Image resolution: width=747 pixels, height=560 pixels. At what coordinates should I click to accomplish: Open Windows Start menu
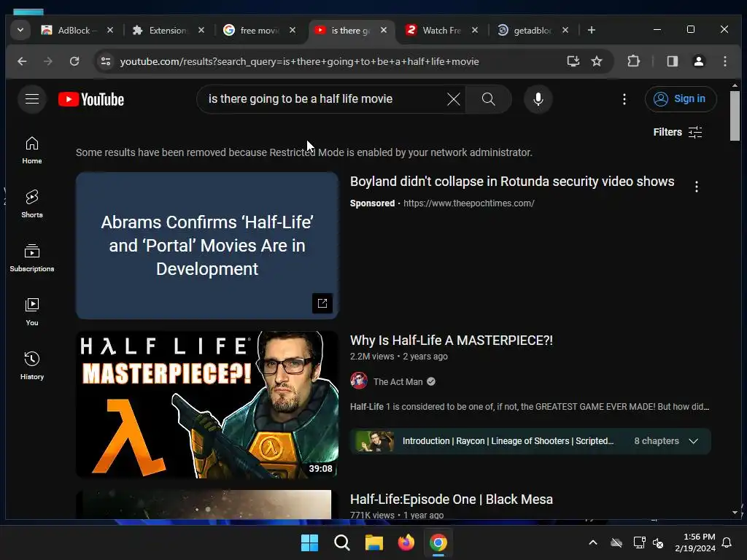[309, 542]
